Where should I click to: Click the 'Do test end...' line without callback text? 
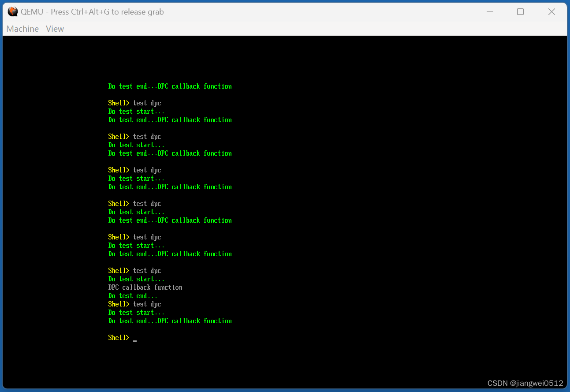pos(133,296)
